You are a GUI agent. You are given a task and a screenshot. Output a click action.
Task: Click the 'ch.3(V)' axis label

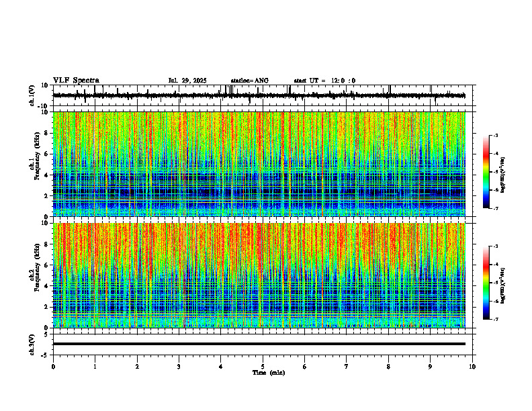pyautogui.click(x=32, y=345)
